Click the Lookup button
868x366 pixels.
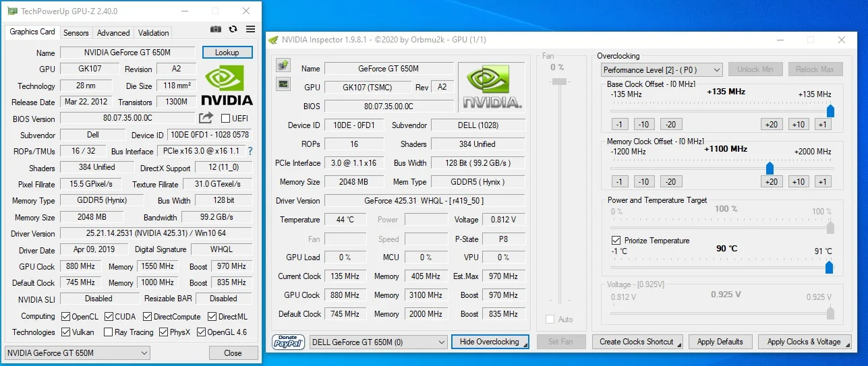click(x=227, y=53)
